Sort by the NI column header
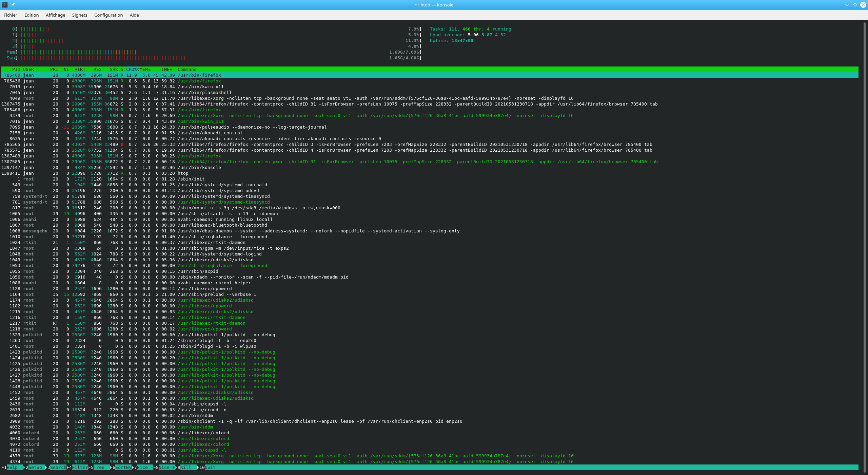The width and height of the screenshot is (868, 475). (66, 70)
